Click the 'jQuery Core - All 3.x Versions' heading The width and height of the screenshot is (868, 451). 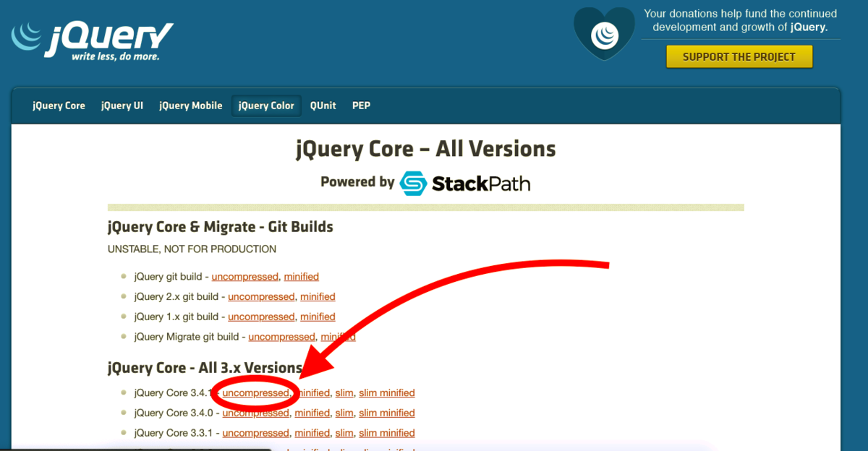pyautogui.click(x=205, y=368)
